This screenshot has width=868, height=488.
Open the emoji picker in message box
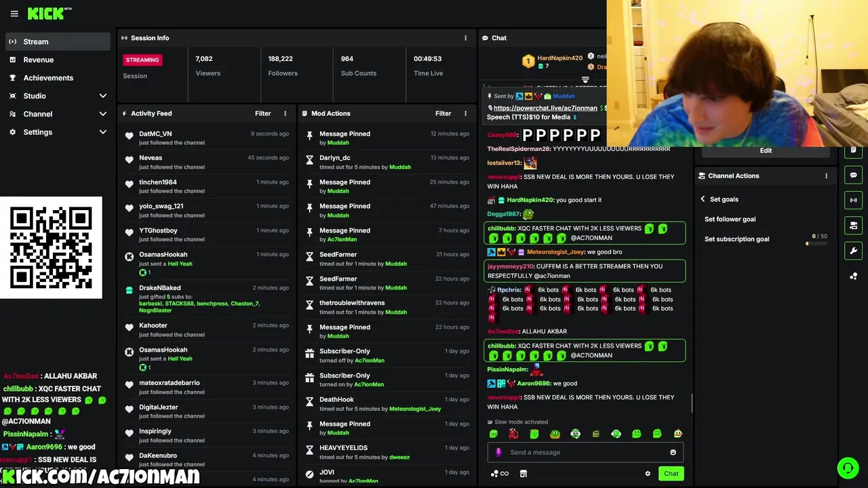673,452
